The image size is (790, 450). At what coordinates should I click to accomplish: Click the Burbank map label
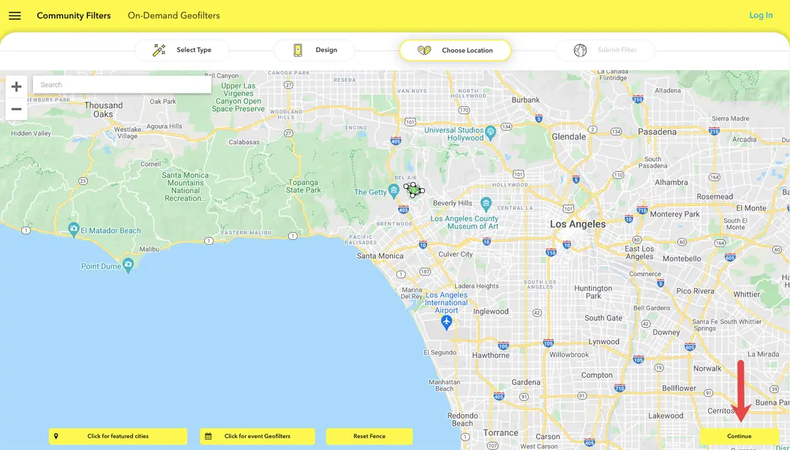pyautogui.click(x=525, y=100)
